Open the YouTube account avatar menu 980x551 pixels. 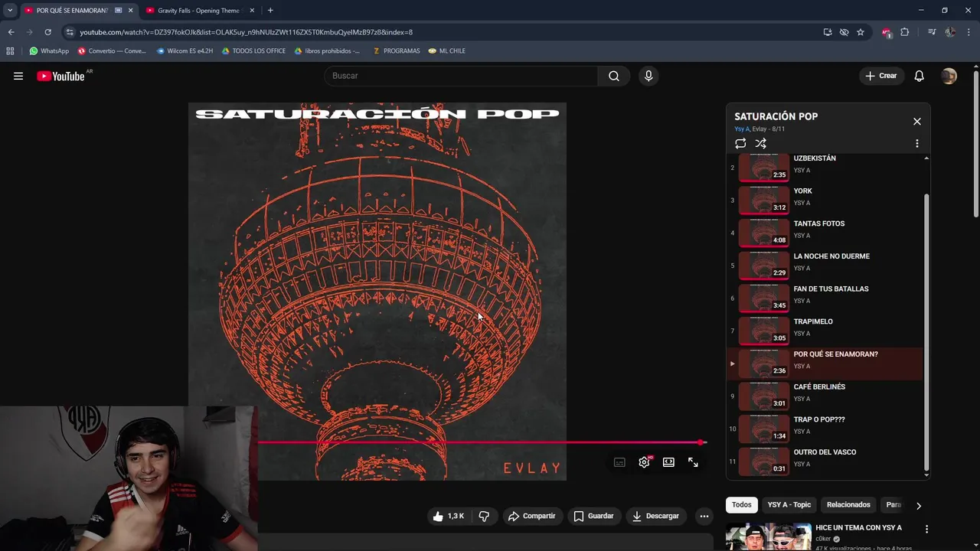(x=949, y=76)
